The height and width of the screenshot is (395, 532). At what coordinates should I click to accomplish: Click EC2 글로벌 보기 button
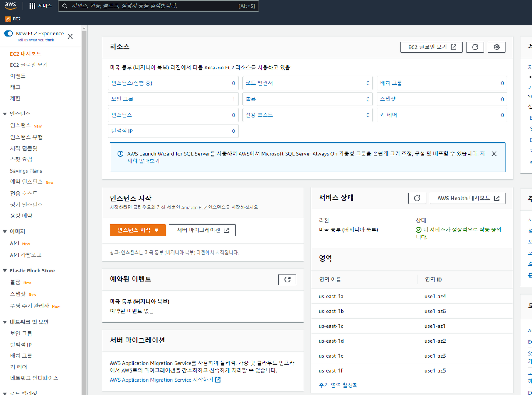[x=431, y=47]
